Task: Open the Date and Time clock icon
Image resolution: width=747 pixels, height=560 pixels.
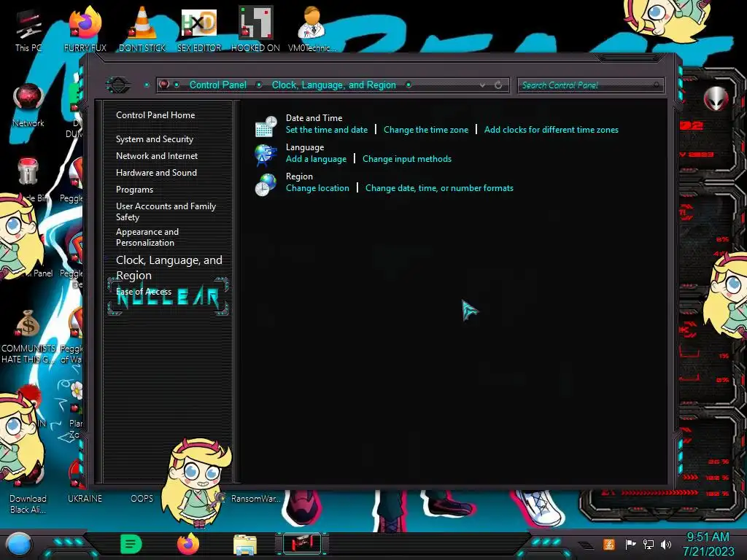Action: (266, 125)
